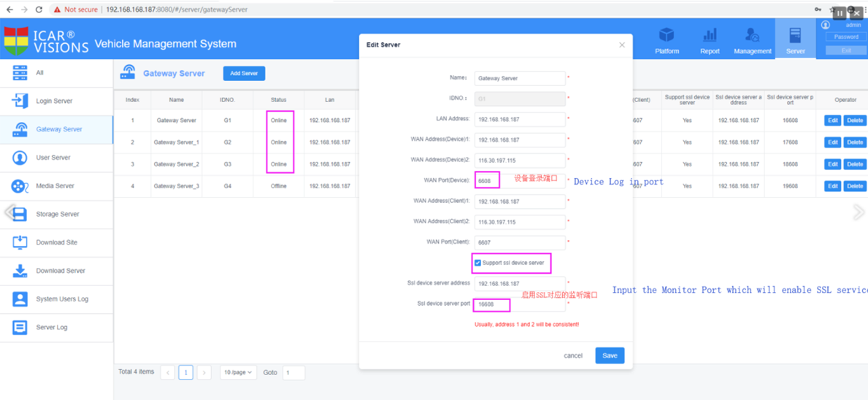Click the Exit button under admin

846,50
